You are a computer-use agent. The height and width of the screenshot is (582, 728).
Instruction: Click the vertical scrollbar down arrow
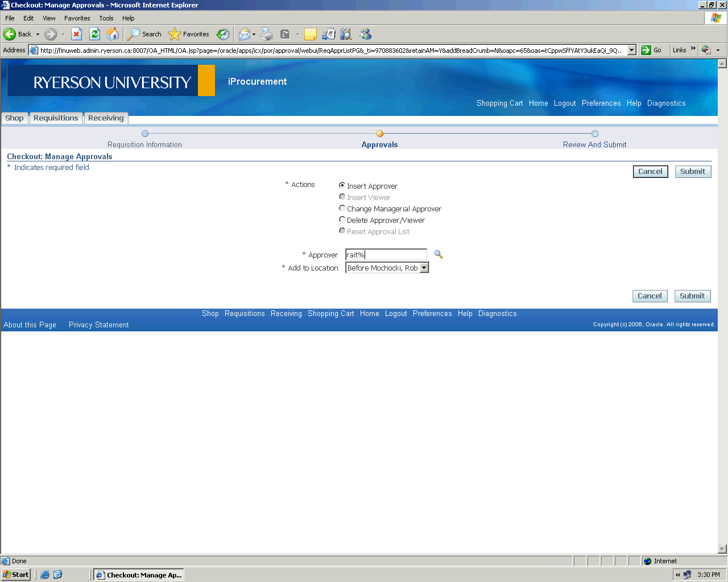click(722, 549)
